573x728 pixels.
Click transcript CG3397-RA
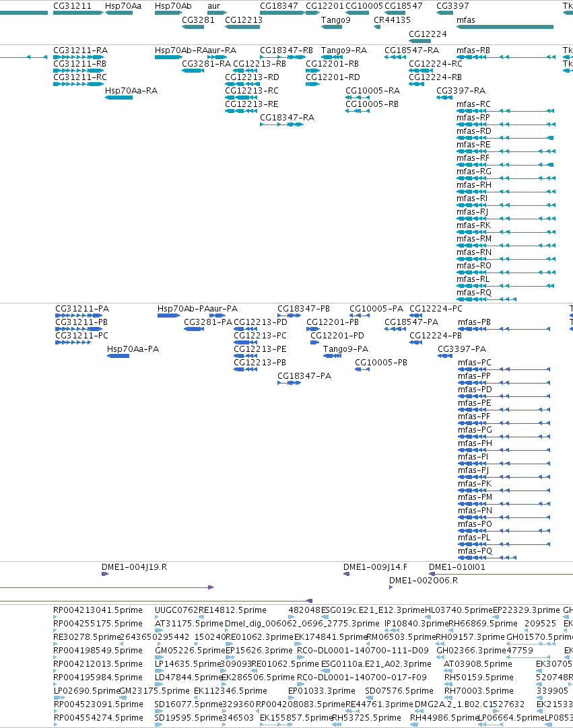pos(445,98)
